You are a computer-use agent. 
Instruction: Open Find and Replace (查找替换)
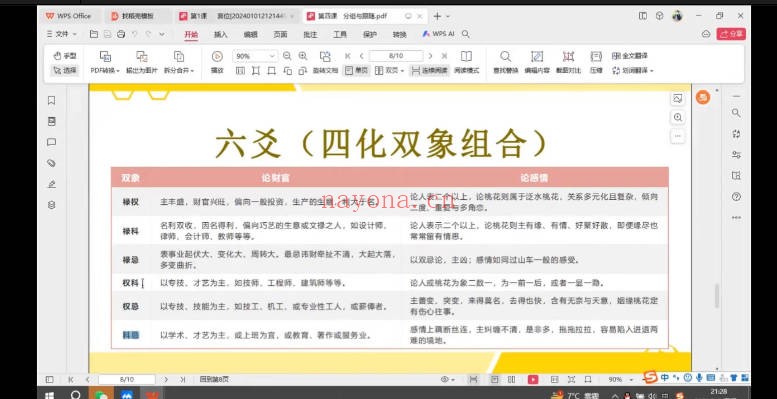505,62
